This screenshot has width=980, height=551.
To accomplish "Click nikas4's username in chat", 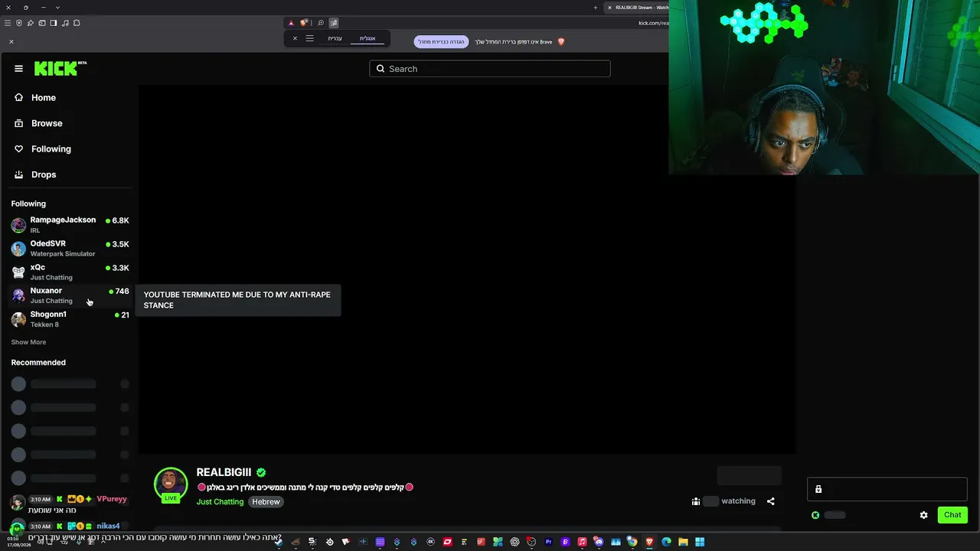I will (x=108, y=526).
